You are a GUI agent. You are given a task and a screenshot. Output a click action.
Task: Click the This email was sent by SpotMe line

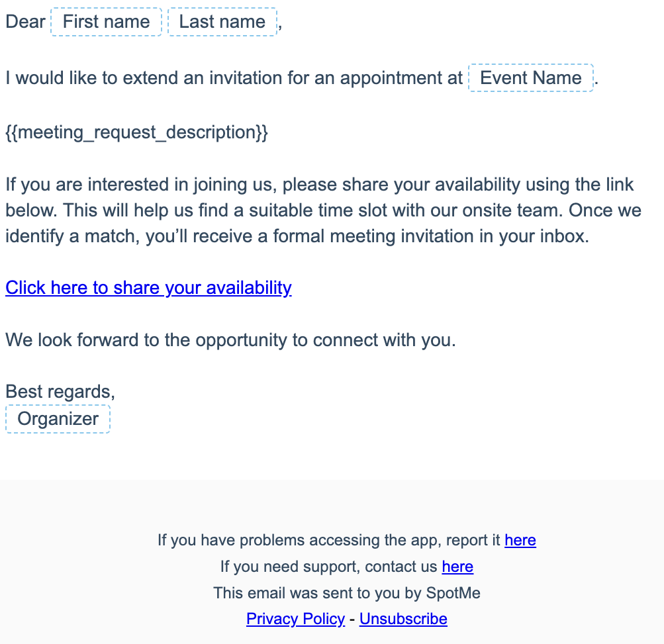click(x=347, y=593)
